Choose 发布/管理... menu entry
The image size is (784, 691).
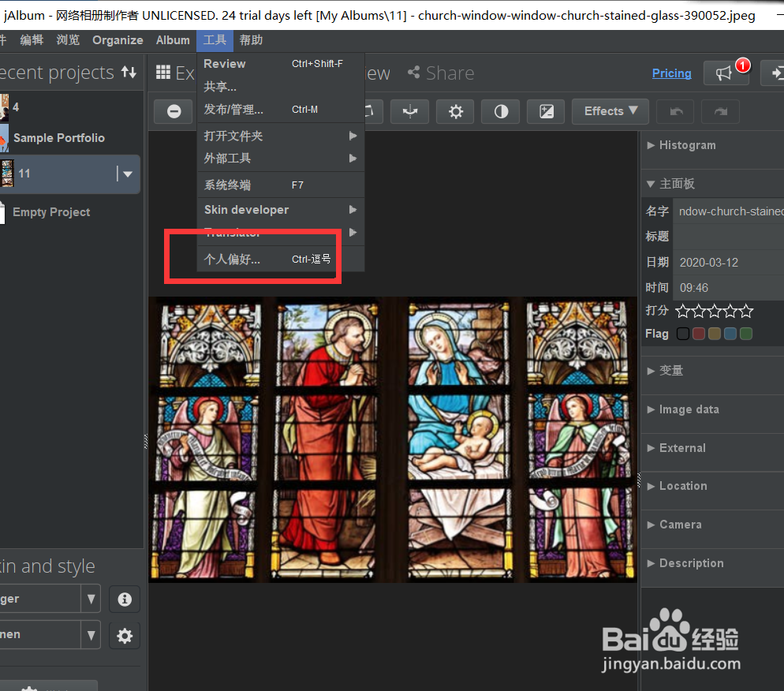point(281,110)
